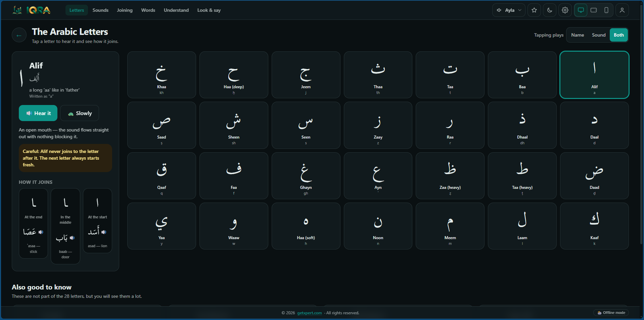Viewport: 644px width, 320px height.
Task: Select the Sheen letter card
Action: 234,125
